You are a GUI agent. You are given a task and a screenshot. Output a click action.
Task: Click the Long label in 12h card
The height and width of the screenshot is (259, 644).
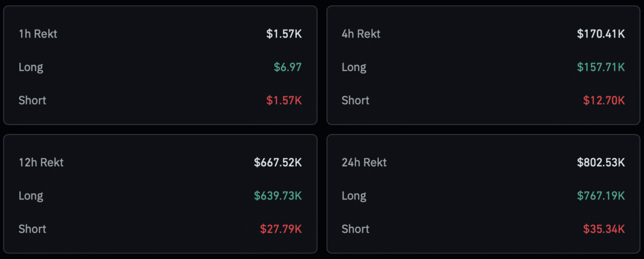click(31, 196)
